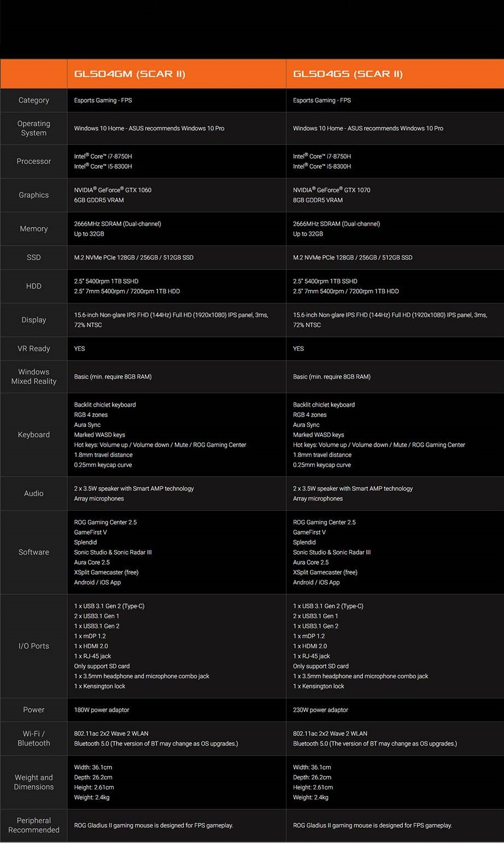Click the GL504GM (SCAR II) column header

point(130,74)
